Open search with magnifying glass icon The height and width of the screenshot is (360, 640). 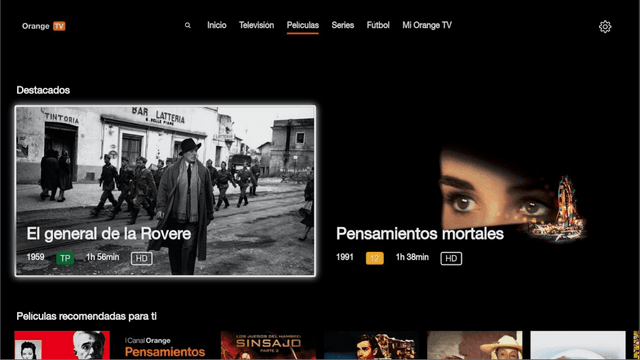click(x=187, y=25)
